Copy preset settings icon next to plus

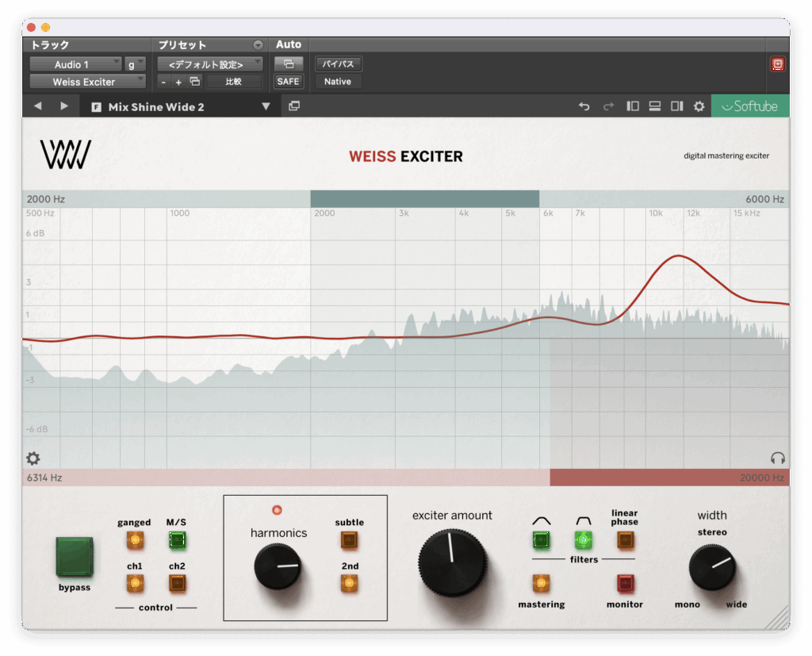pos(195,82)
